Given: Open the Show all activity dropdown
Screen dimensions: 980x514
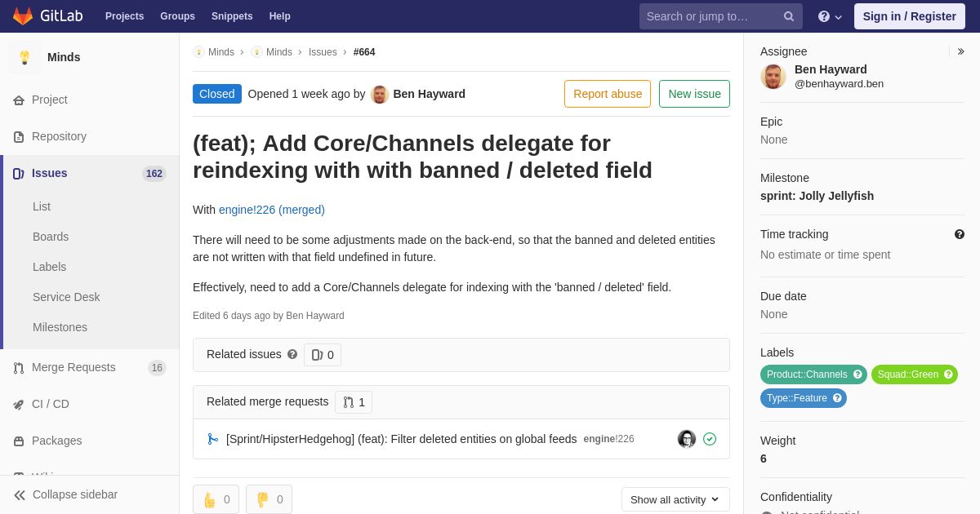Looking at the screenshot, I should coord(675,499).
